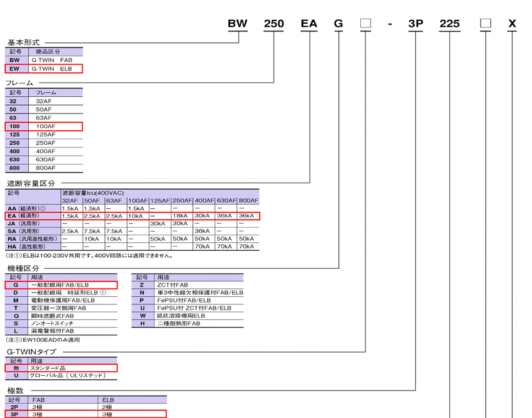Click the "商品区分" column header
The height and width of the screenshot is (418, 532).
48,51
